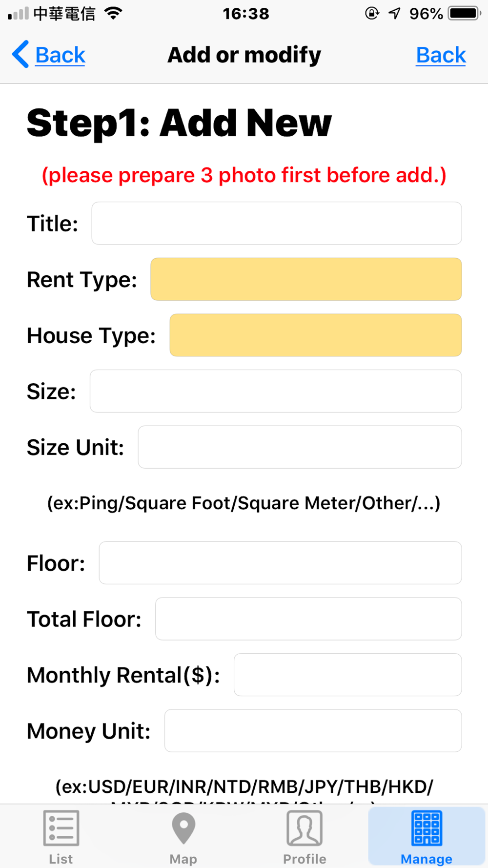488x868 pixels.
Task: Tap the Wi-Fi status icon
Action: tap(113, 13)
